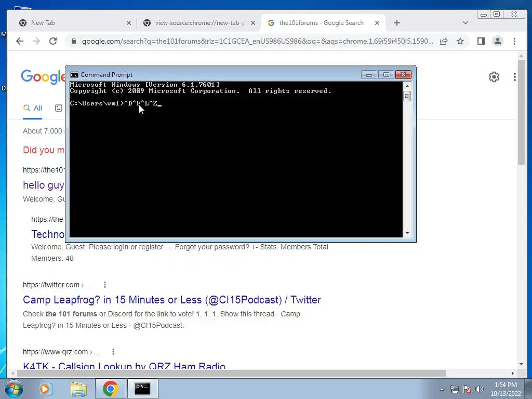Open options dots next to qrz.com result
The width and height of the screenshot is (532, 399).
pos(113,352)
